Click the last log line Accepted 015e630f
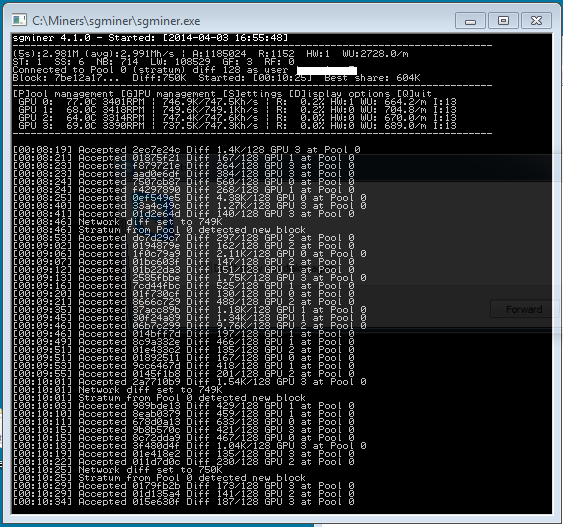Viewport: 563px width, 527px height. pos(183,502)
